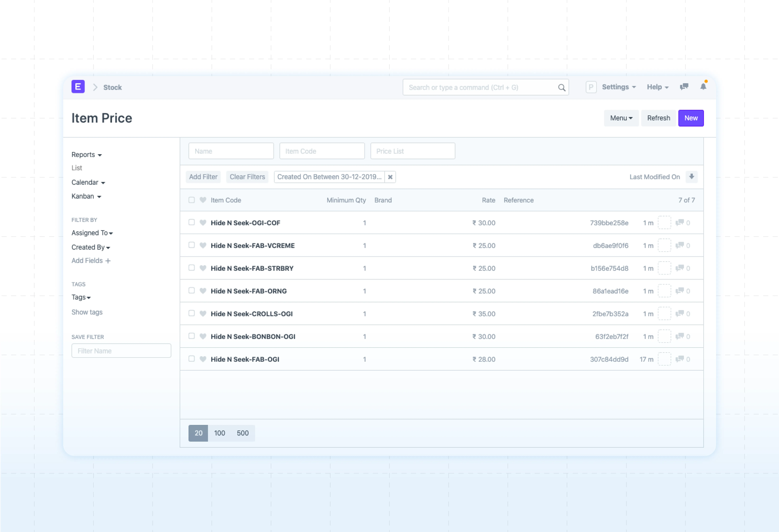Tick checkbox for Hide N Seek-CROLLS-OGI
The width and height of the screenshot is (779, 532).
tap(191, 313)
